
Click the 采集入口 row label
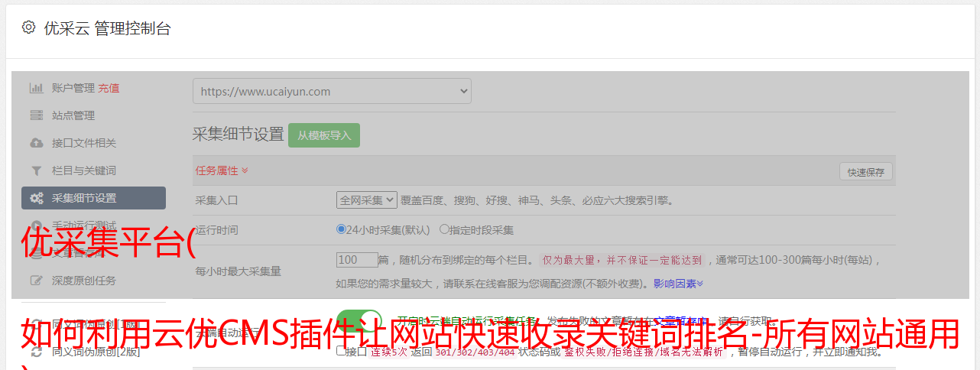pos(217,200)
